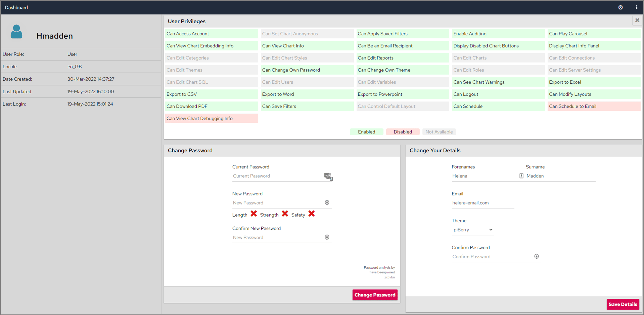Toggle the Can Access Account privilege
This screenshot has height=315, width=644.
[211, 34]
